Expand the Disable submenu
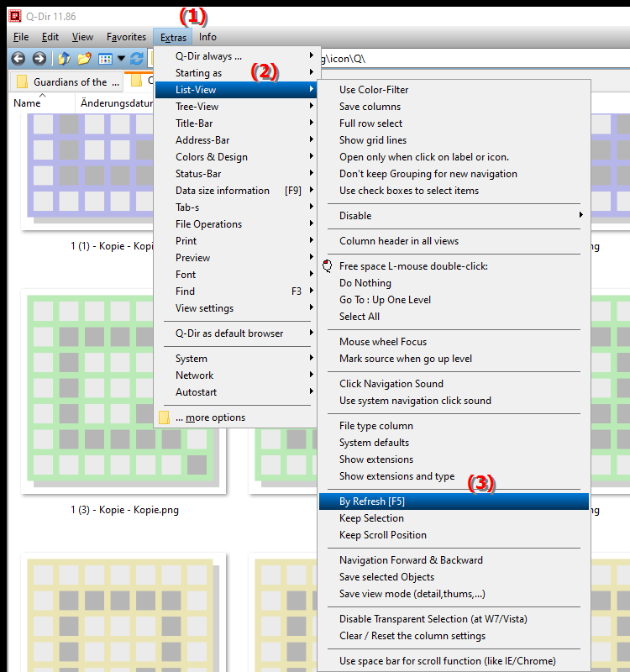Image resolution: width=630 pixels, height=672 pixels. click(454, 216)
